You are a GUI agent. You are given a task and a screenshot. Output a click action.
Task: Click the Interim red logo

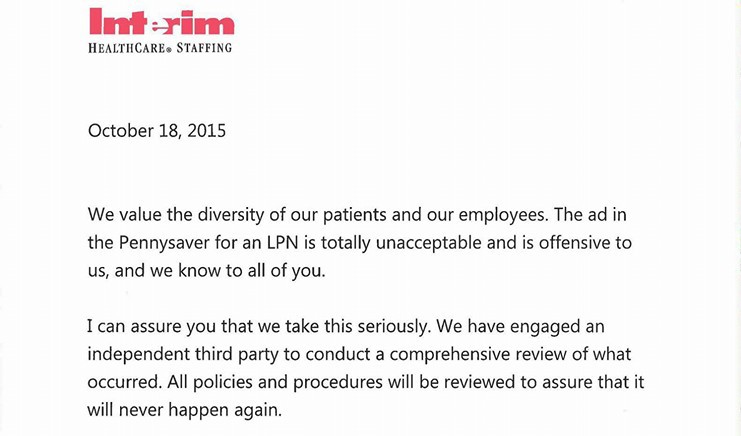(161, 22)
